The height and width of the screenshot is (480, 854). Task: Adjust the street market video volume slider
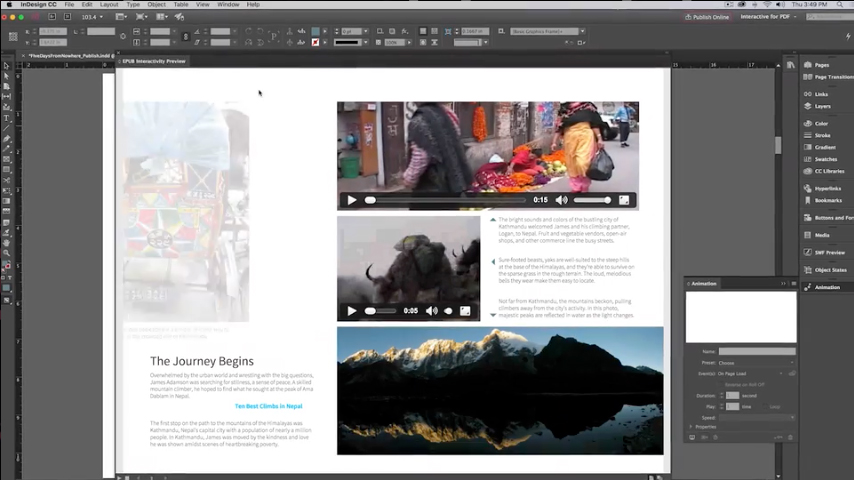[x=592, y=200]
